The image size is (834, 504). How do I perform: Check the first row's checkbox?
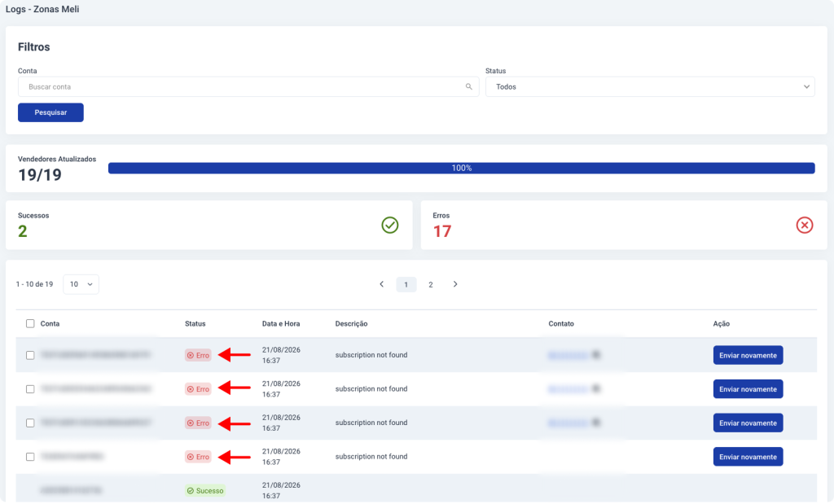coord(30,355)
